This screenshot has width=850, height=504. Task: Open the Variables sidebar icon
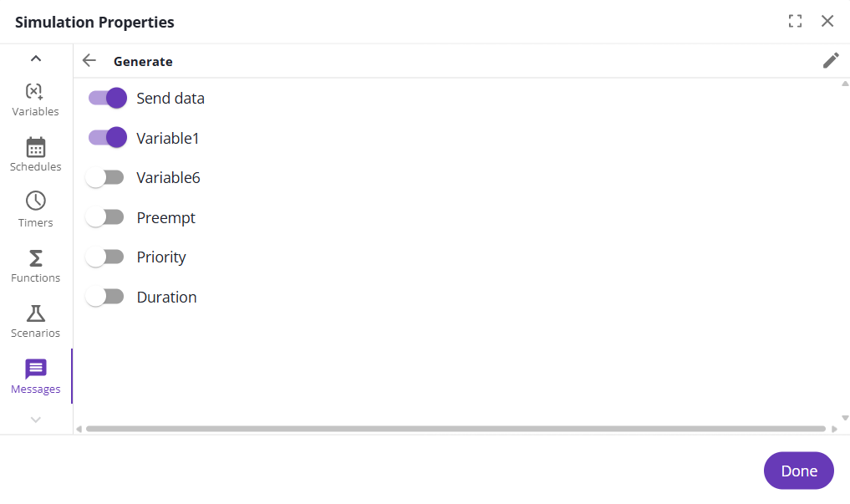point(35,91)
